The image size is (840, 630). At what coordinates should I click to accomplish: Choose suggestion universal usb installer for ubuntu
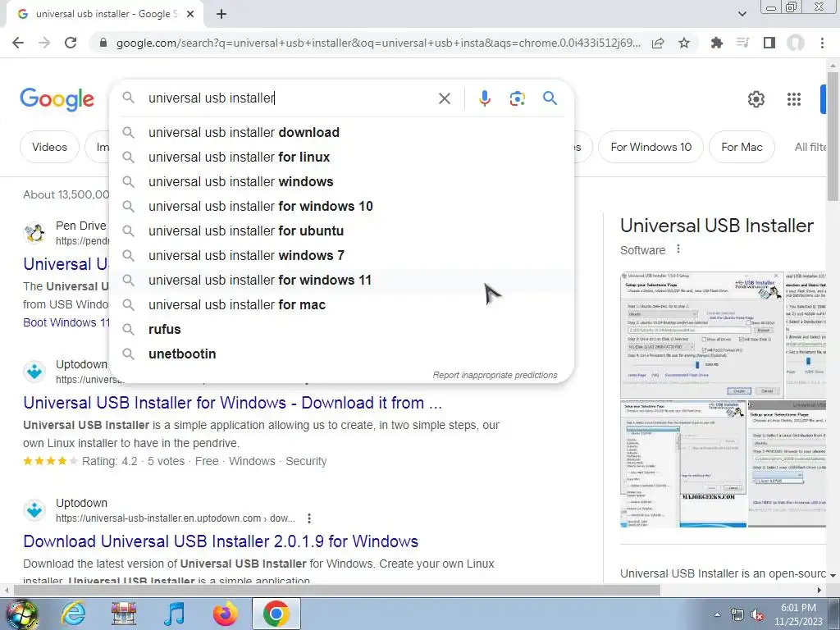(x=341, y=231)
